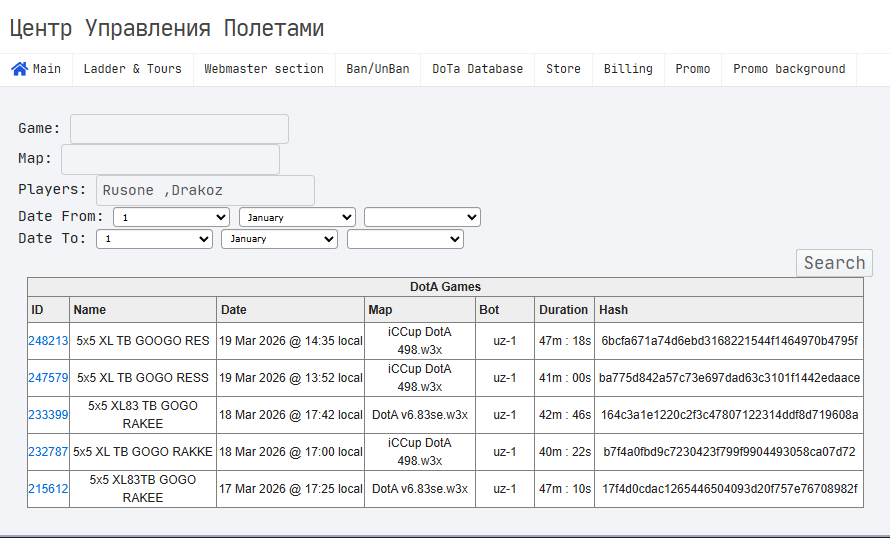Open the Billing section
This screenshot has width=890, height=538.
point(628,69)
